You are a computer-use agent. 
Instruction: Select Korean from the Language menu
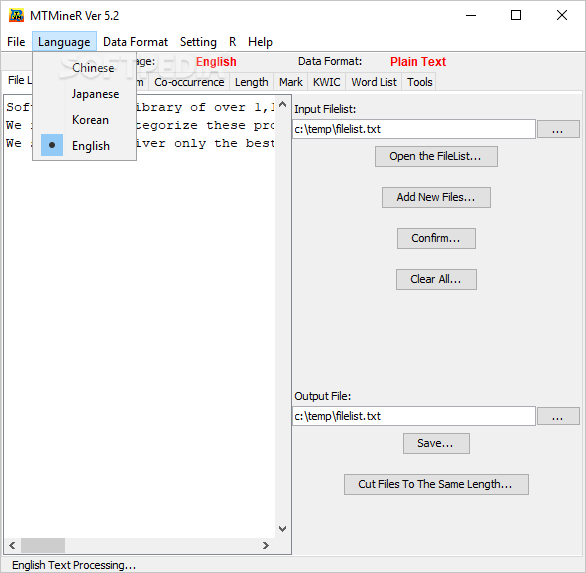click(x=84, y=120)
